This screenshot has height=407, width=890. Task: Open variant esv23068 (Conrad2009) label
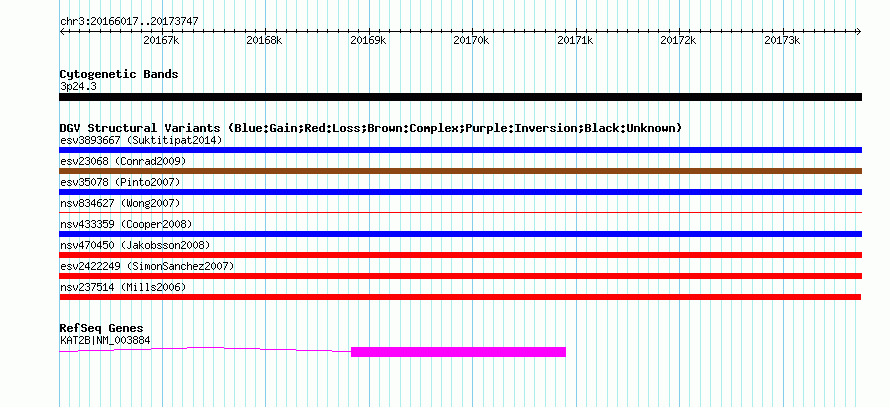click(123, 161)
